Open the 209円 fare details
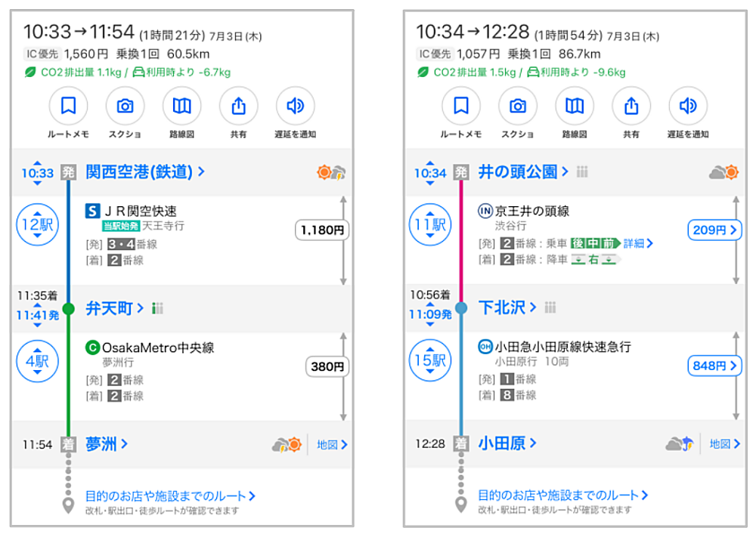The width and height of the screenshot is (756, 534). pos(714,230)
